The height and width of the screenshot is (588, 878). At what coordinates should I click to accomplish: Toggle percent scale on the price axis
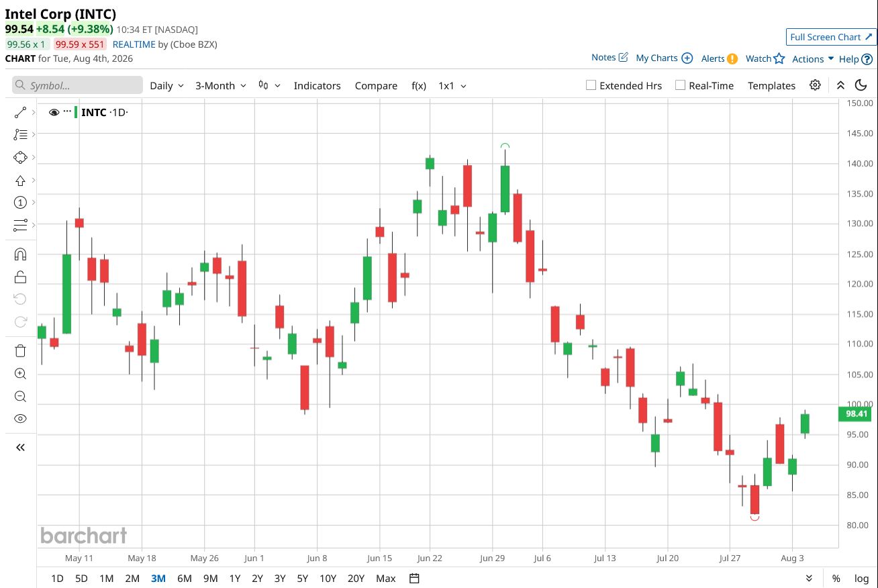[836, 578]
